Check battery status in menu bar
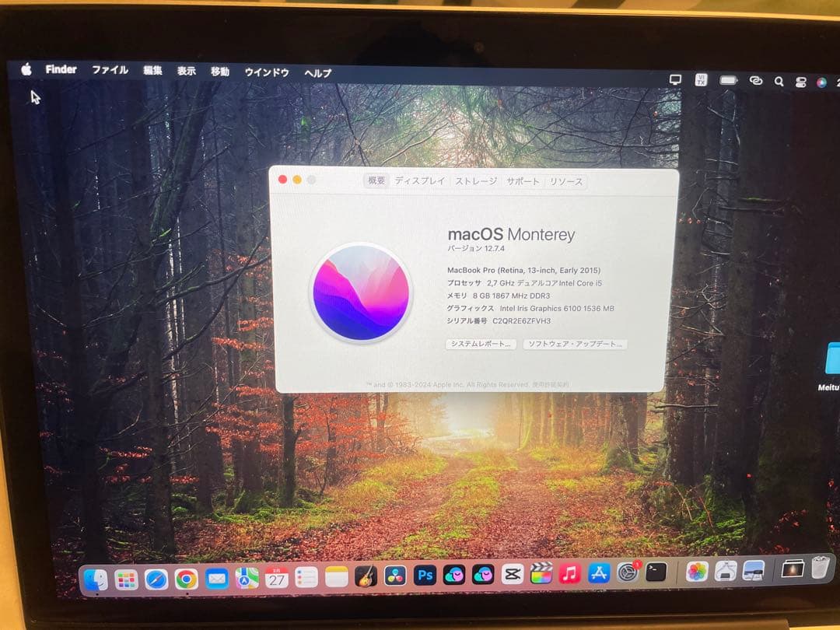Screen dimensions: 840x630 pyautogui.click(x=728, y=80)
